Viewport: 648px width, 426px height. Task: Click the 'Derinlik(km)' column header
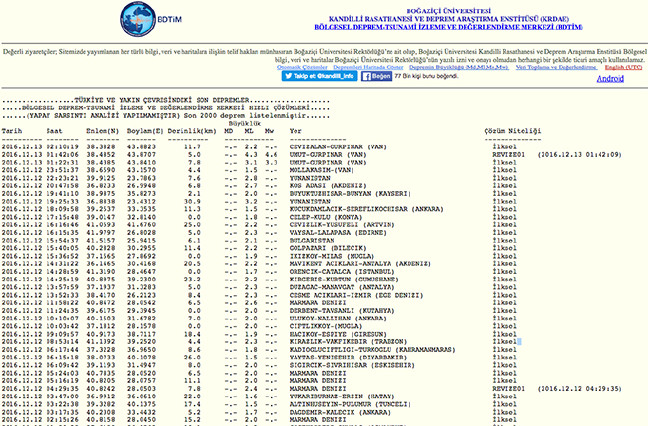(192, 131)
